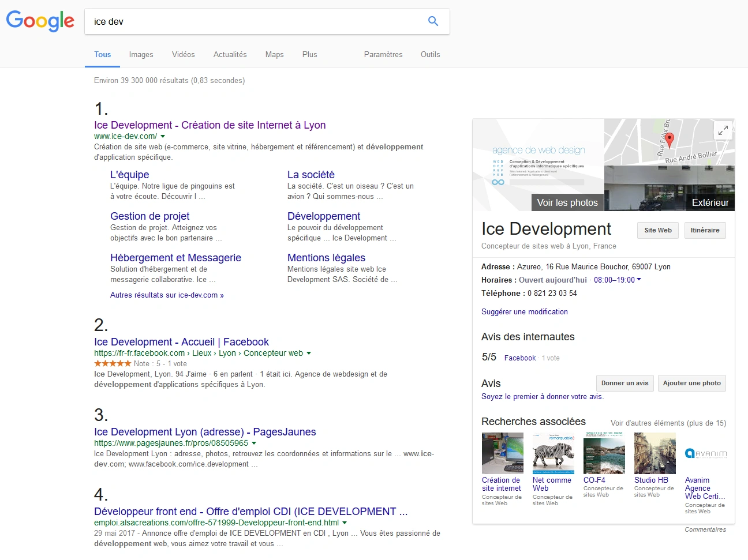The width and height of the screenshot is (748, 560).
Task: Click 'Soyez le premier à donner votre avis.'
Action: tap(543, 397)
